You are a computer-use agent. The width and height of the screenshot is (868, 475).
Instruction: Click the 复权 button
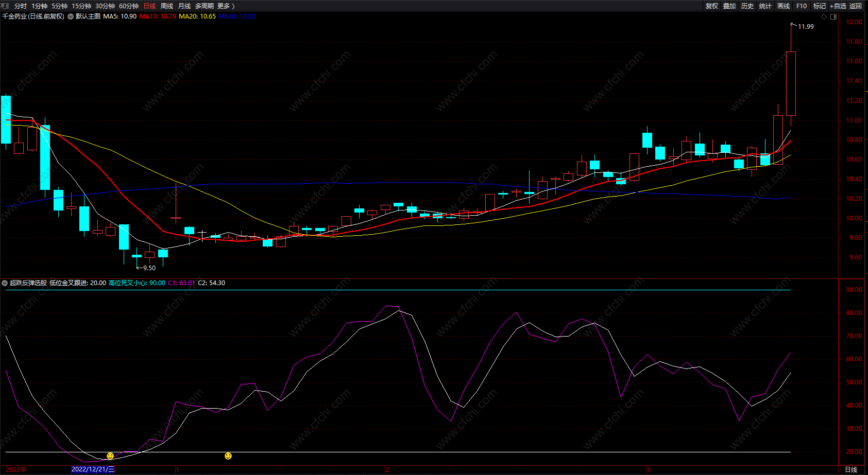pos(712,6)
